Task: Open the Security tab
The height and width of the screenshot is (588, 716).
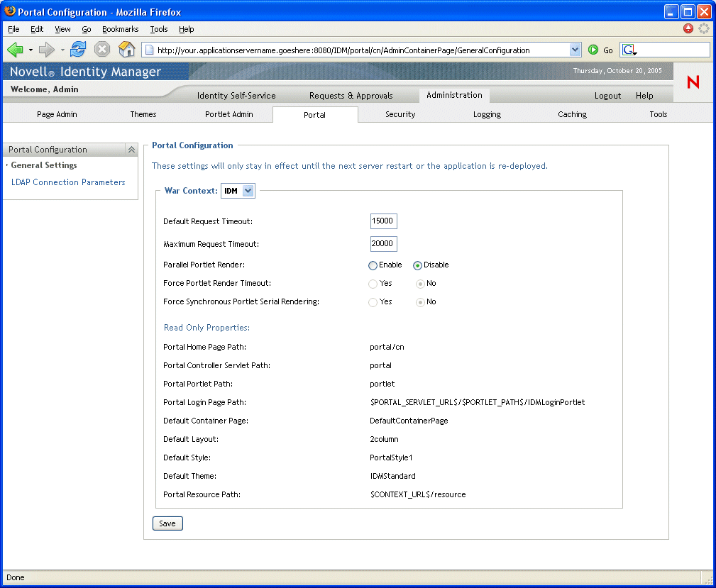Action: (400, 114)
